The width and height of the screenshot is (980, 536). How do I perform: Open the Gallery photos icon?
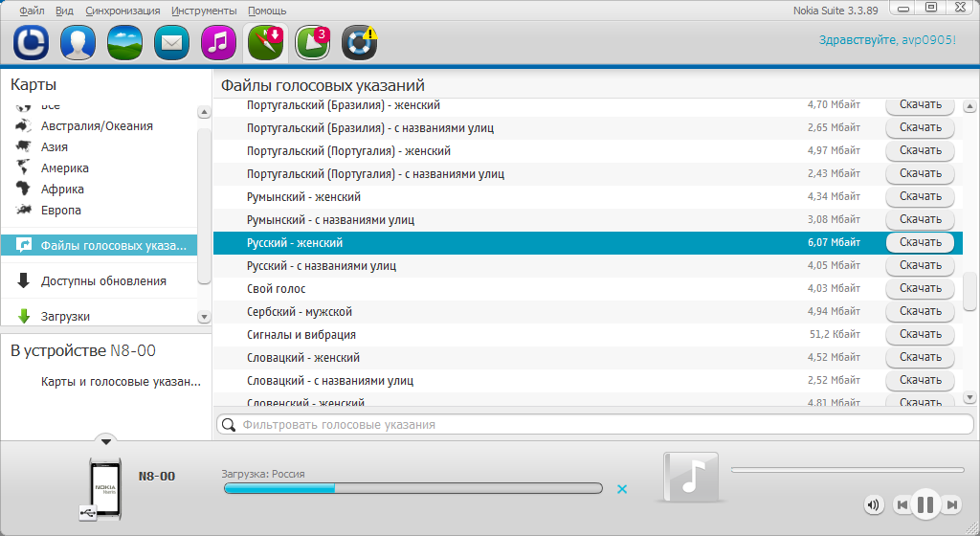(124, 43)
